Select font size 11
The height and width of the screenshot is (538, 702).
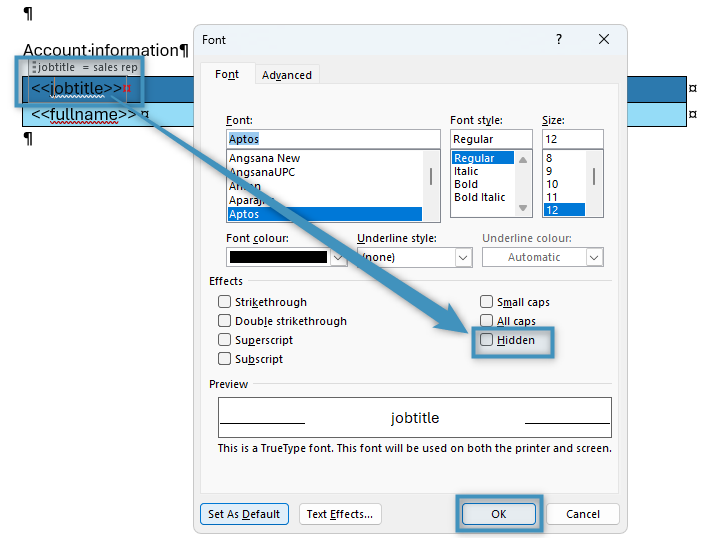point(552,197)
